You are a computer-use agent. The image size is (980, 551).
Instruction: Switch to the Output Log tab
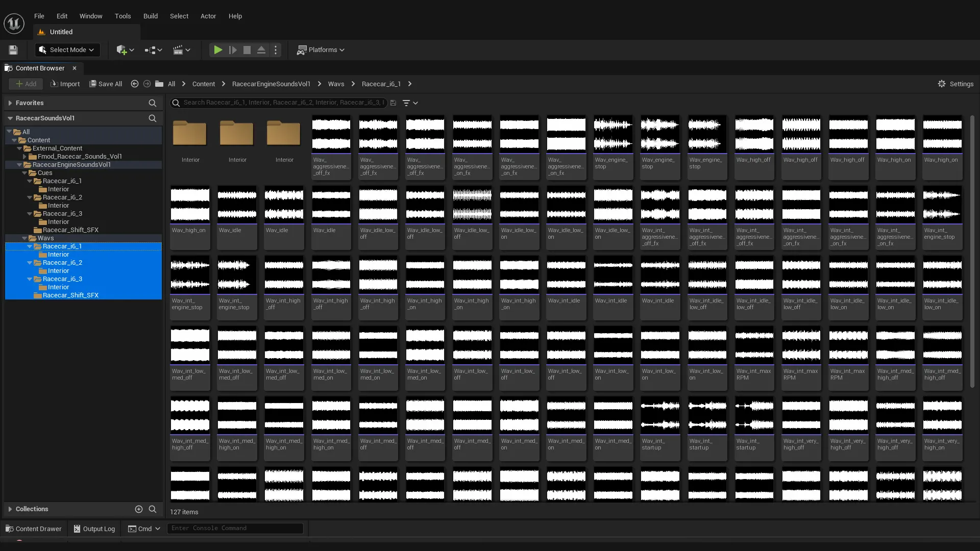[94, 529]
